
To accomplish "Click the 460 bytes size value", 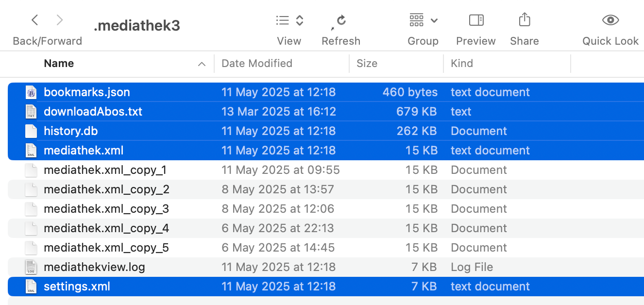I will tap(410, 92).
